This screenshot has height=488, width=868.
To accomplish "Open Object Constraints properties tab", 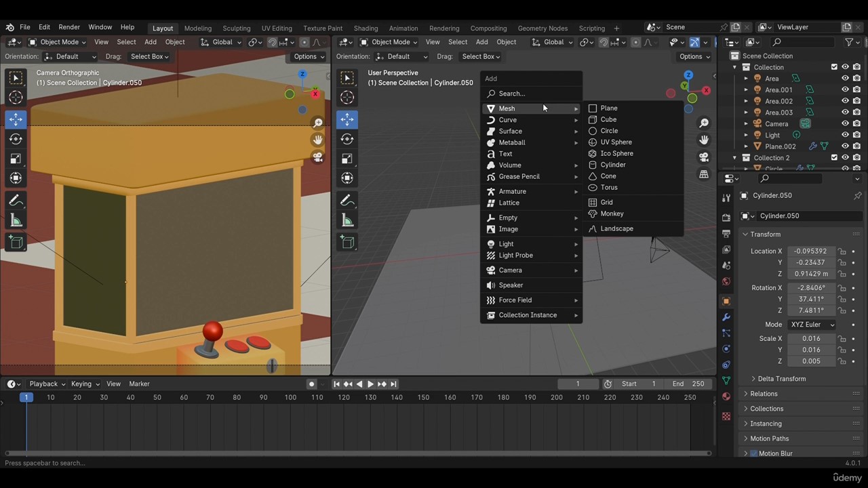I will tap(726, 365).
